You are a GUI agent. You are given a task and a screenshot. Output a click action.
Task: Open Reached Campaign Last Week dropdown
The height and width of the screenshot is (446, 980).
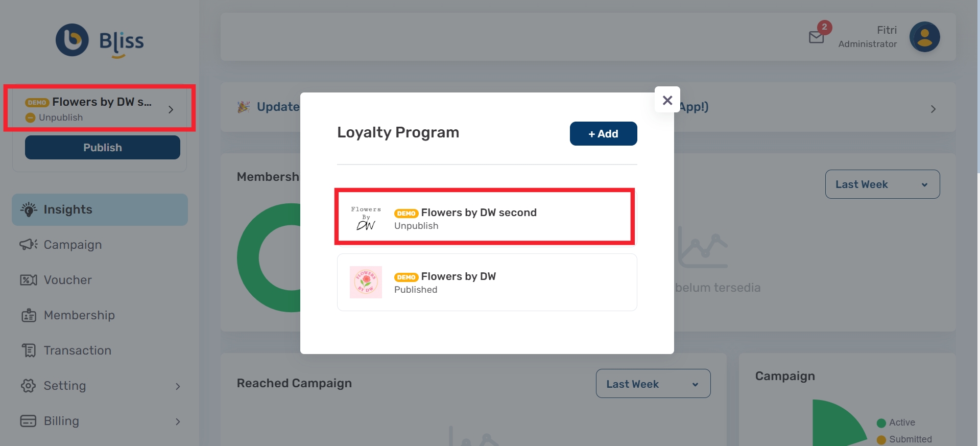653,384
